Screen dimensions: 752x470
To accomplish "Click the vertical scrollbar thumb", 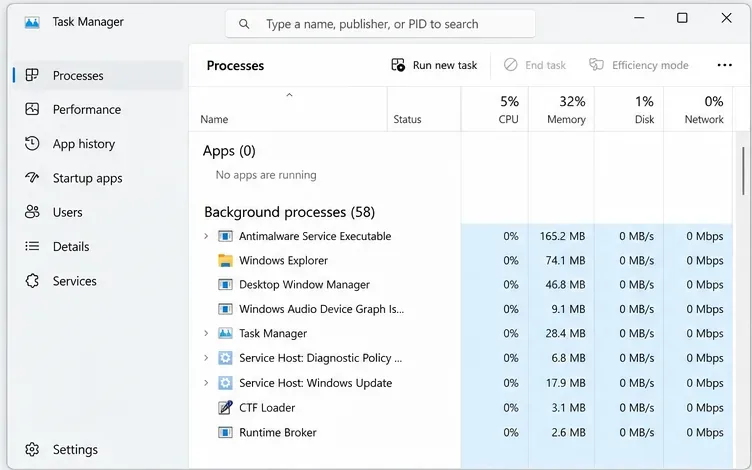I will 743,171.
